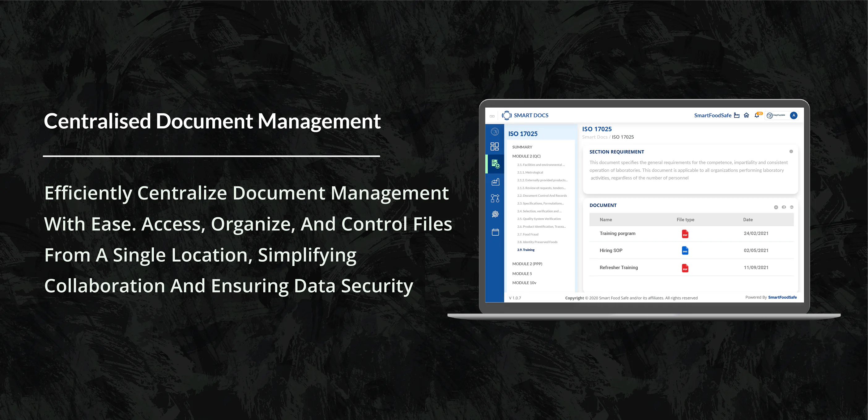Open PDF icon for Training porgram
Viewport: 868px width, 420px height.
click(x=685, y=234)
